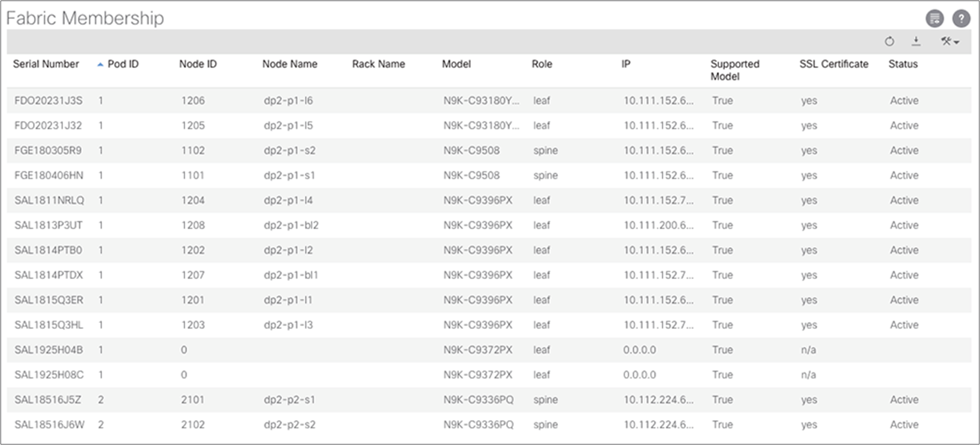Click IP 0.0.0.0 in SAL1925H08C row
The image size is (980, 445).
(640, 375)
